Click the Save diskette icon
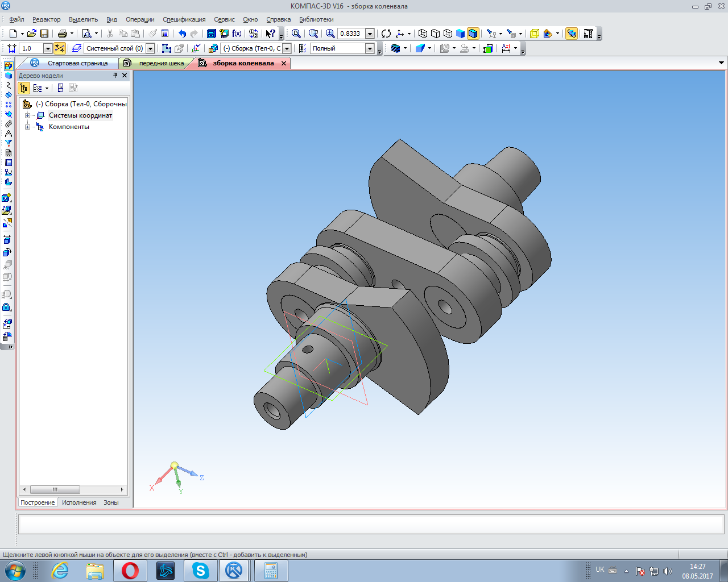 [44, 34]
